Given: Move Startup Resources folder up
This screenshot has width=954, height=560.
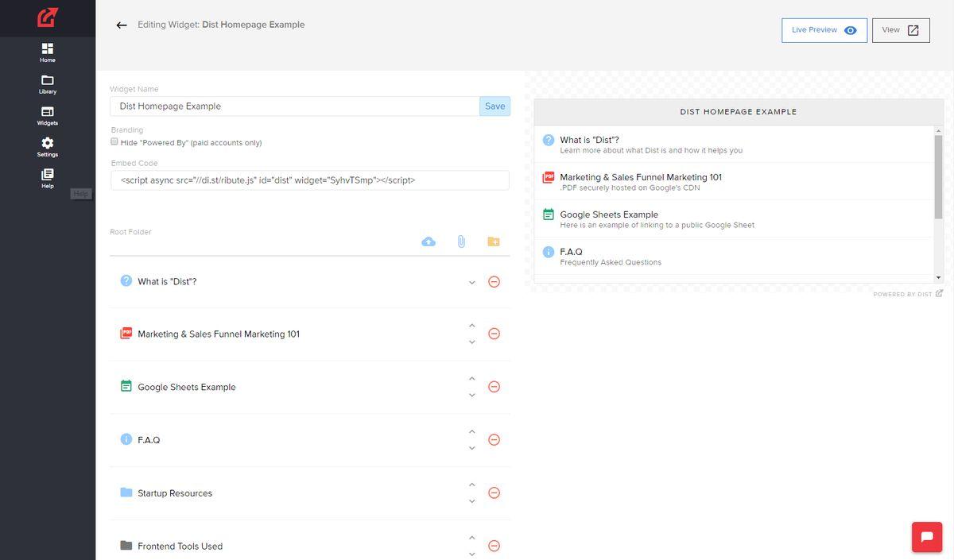Looking at the screenshot, I should tap(472, 485).
